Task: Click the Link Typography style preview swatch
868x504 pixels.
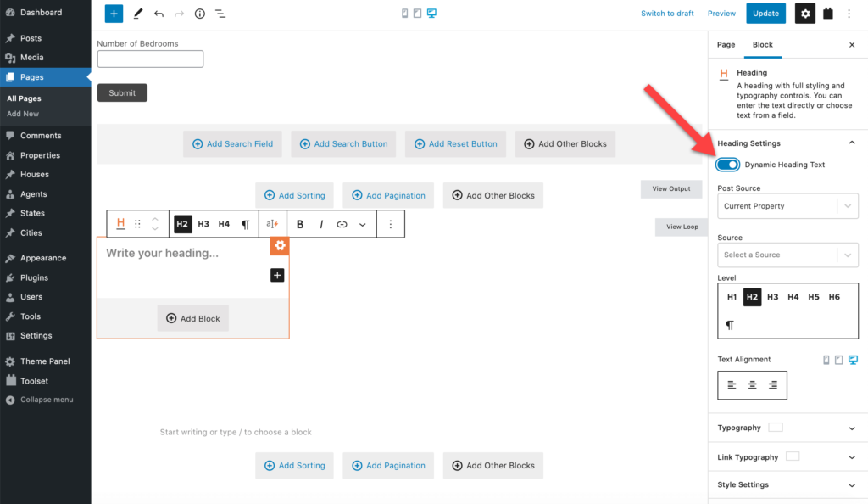Action: click(x=793, y=456)
